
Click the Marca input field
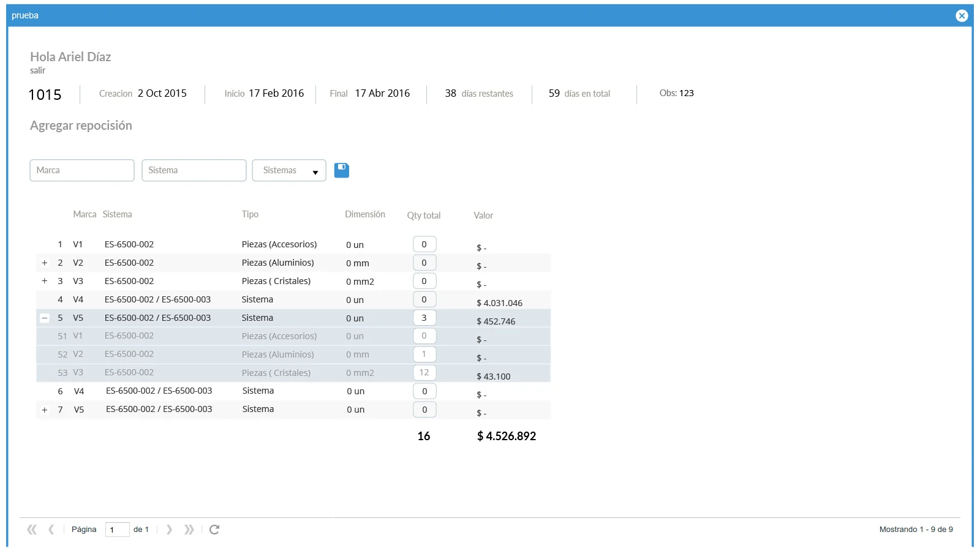tap(82, 170)
